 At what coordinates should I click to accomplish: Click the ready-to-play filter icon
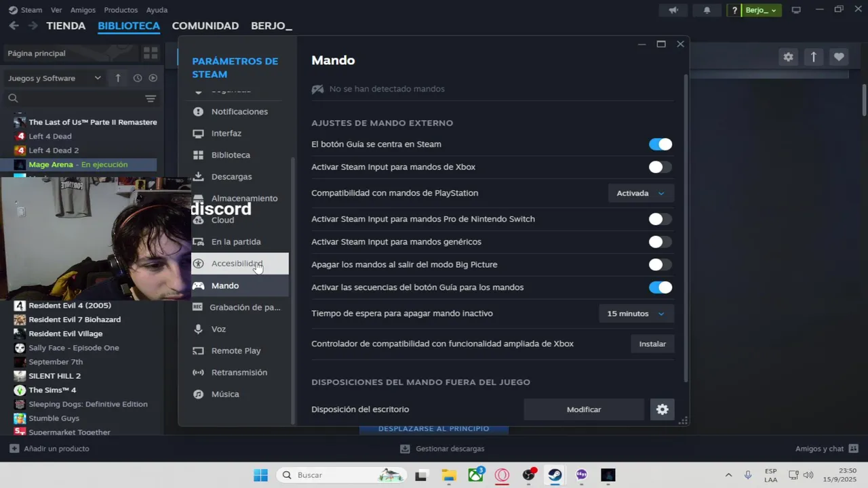153,78
